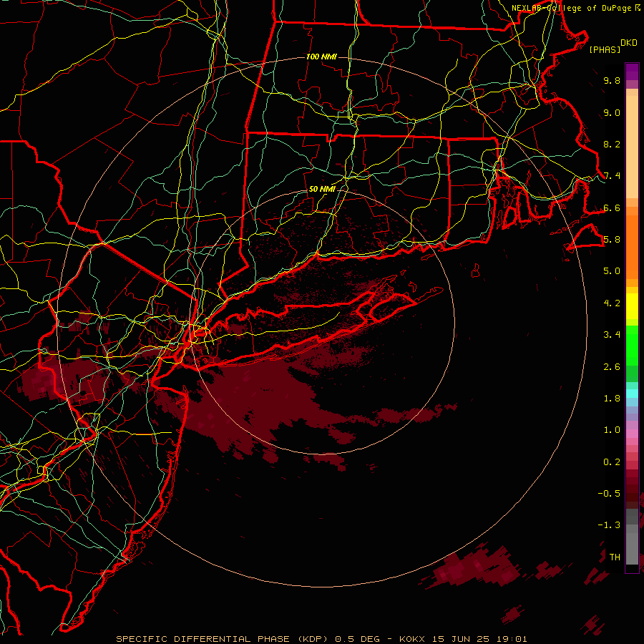
Task: Select the 5.8 value on the color scale
Action: (x=612, y=240)
